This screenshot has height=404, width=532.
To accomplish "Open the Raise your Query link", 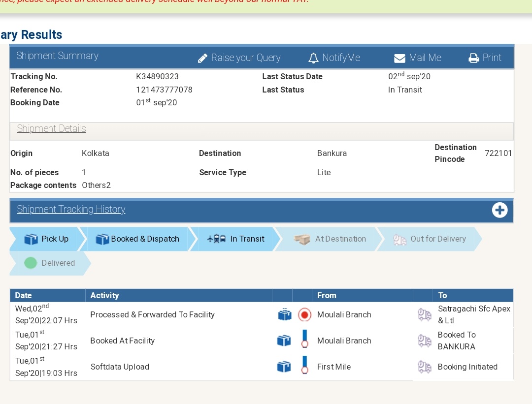I will 246,58.
